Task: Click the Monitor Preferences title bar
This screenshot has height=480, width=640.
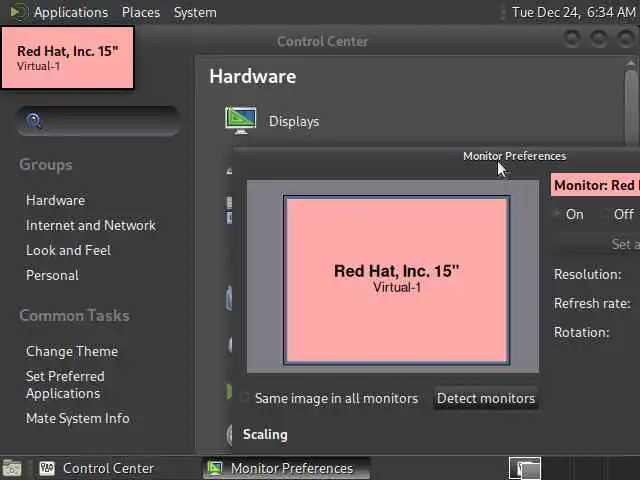Action: point(436,156)
